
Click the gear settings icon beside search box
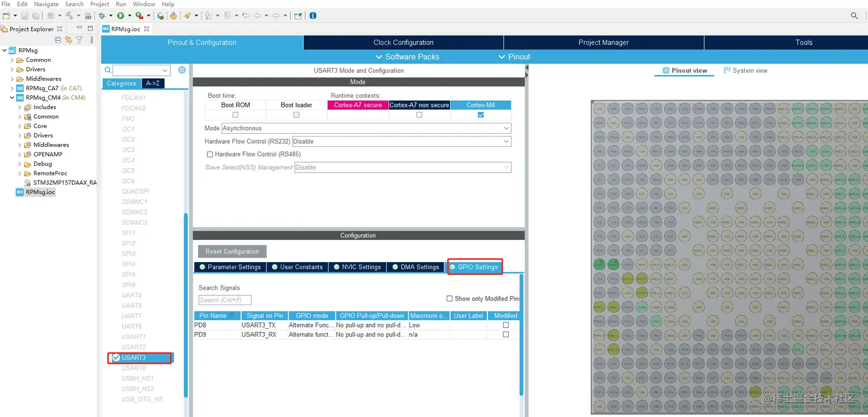pos(182,70)
